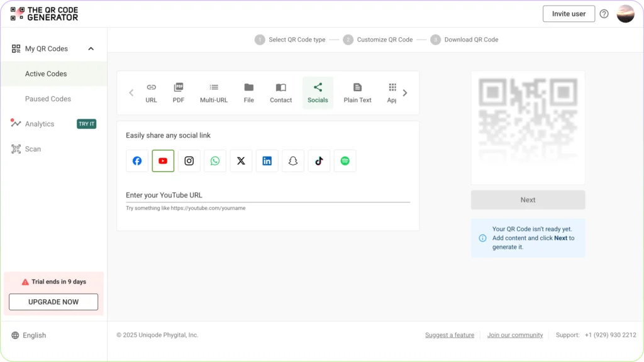Open the help question mark icon
644x362 pixels.
tap(604, 13)
